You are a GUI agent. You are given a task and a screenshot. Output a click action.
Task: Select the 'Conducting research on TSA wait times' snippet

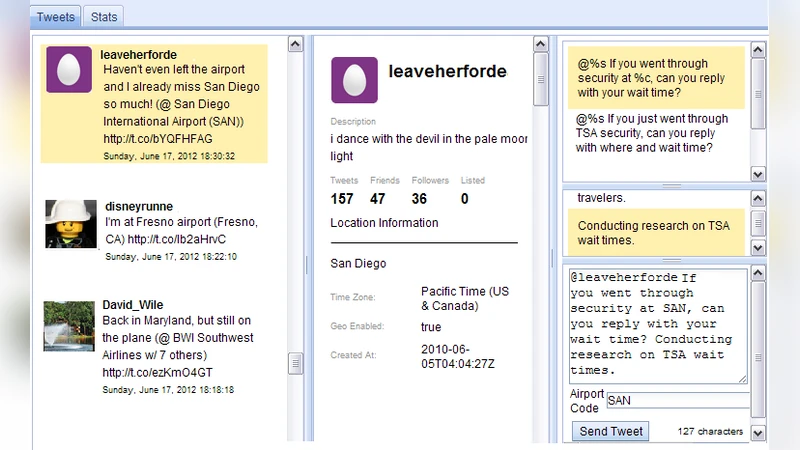pos(657,234)
